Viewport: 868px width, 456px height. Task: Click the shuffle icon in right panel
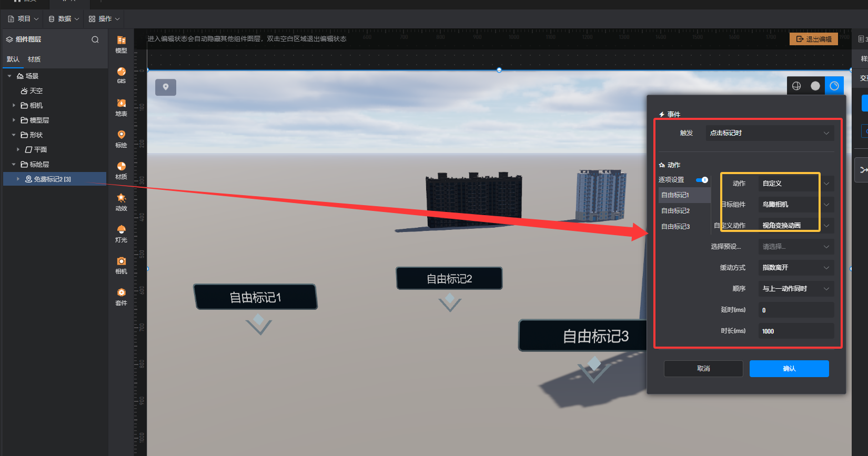[x=863, y=170]
